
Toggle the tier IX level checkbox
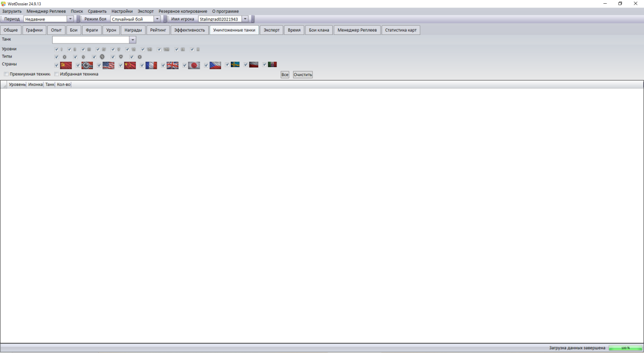[x=177, y=49]
